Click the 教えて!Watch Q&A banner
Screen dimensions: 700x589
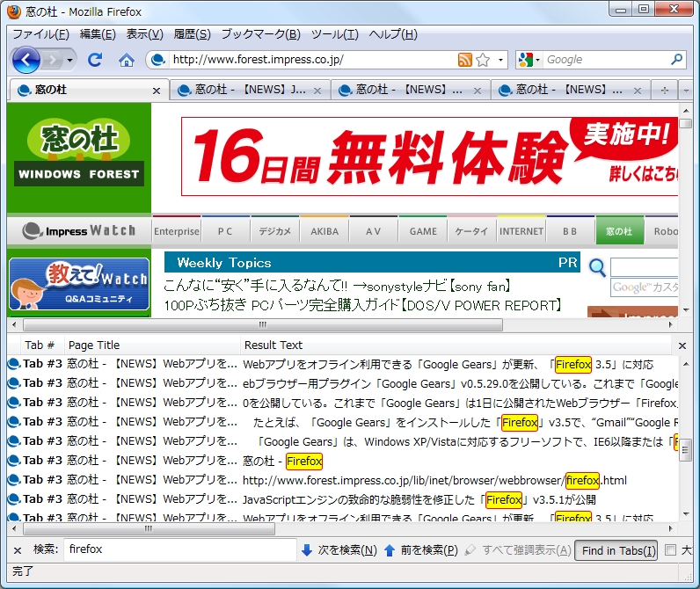point(79,284)
